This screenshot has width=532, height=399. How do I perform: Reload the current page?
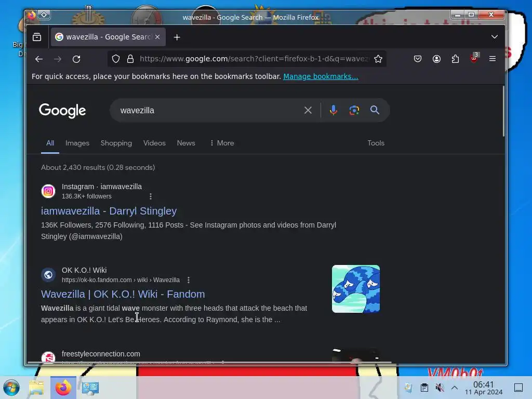click(x=76, y=59)
